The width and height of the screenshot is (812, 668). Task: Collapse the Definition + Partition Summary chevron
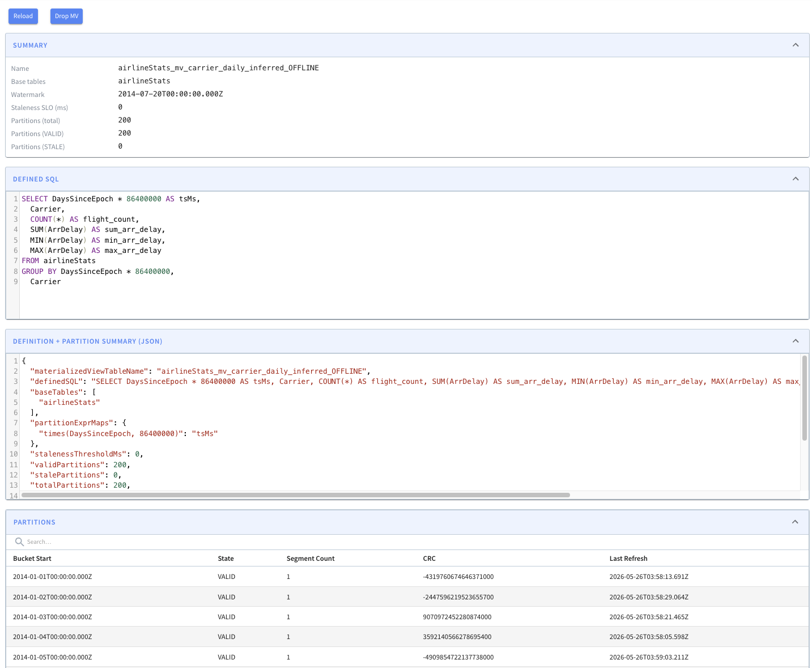click(796, 341)
